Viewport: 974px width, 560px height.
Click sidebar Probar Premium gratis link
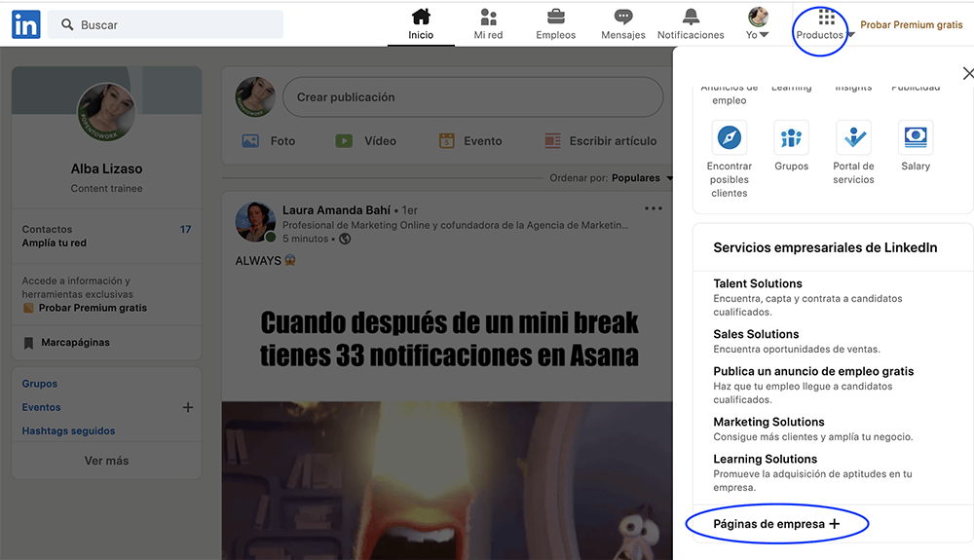[x=93, y=308]
